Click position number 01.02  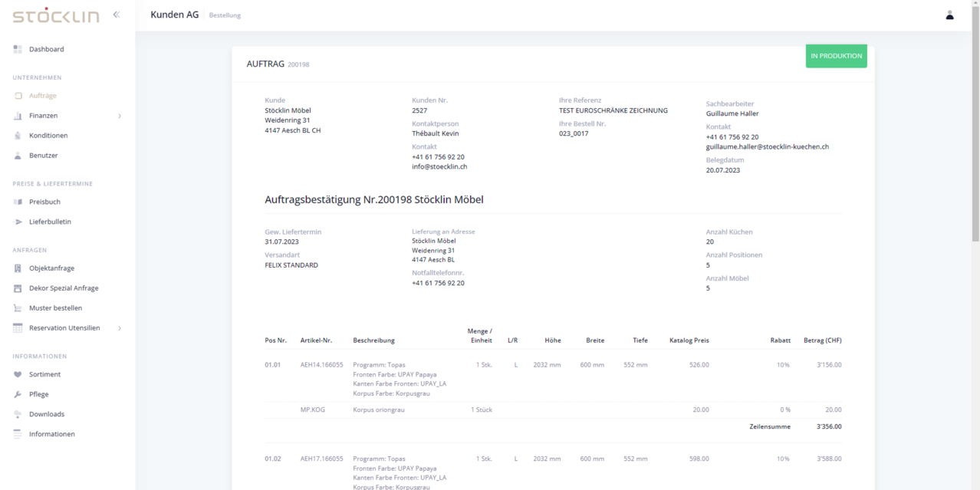tap(272, 459)
